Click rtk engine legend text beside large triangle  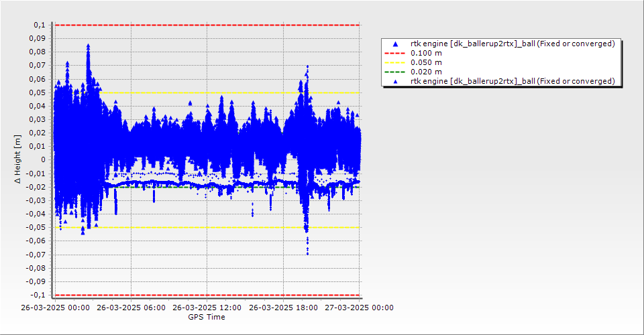pyautogui.click(x=513, y=44)
